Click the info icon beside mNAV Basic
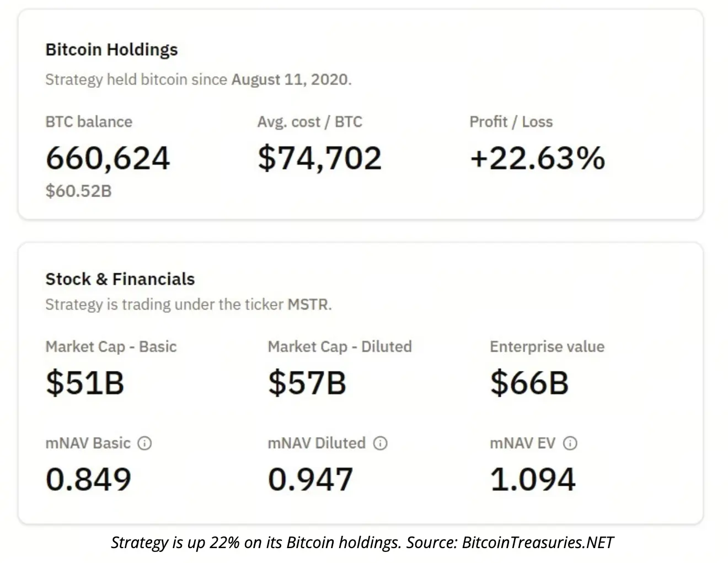 coord(144,443)
